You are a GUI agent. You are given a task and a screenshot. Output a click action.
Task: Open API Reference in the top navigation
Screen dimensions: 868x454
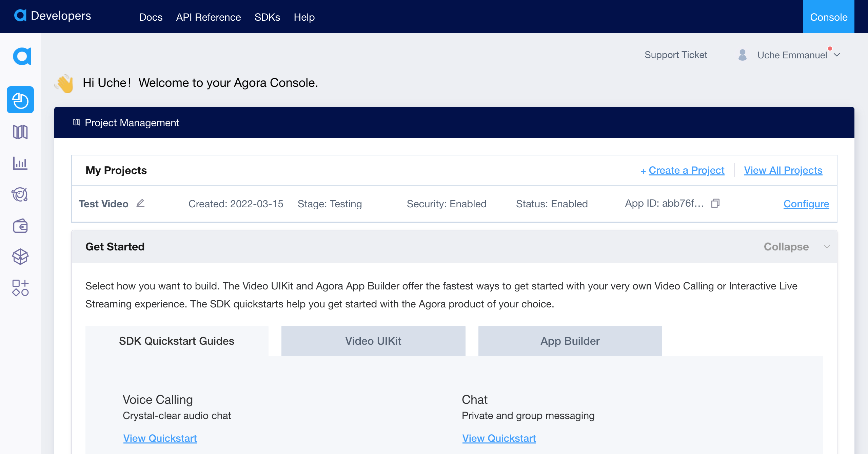(209, 17)
